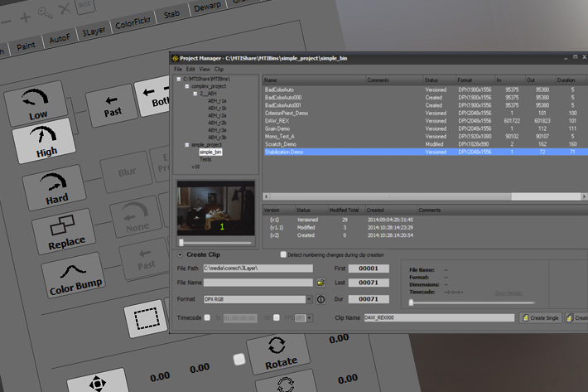Viewport: 588px width, 392px height.
Task: Open the Clip menu
Action: click(219, 69)
